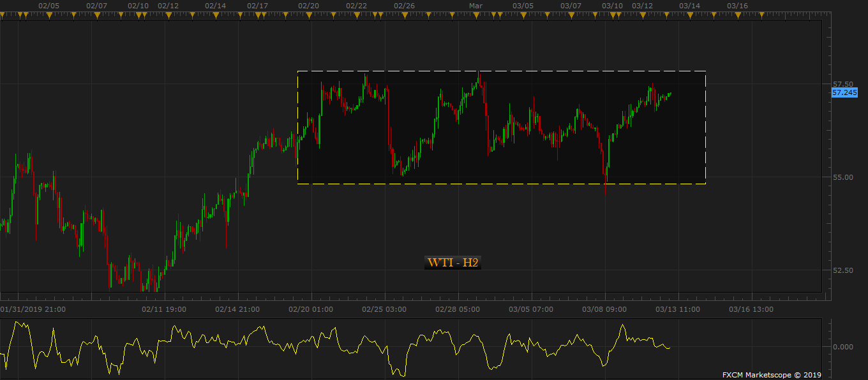The width and height of the screenshot is (868, 380).
Task: Select the 02/12 date label on top axis
Action: click(168, 6)
